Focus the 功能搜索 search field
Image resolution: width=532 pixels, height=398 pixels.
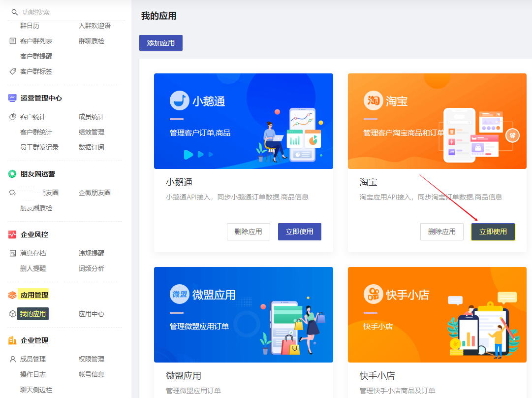point(66,13)
